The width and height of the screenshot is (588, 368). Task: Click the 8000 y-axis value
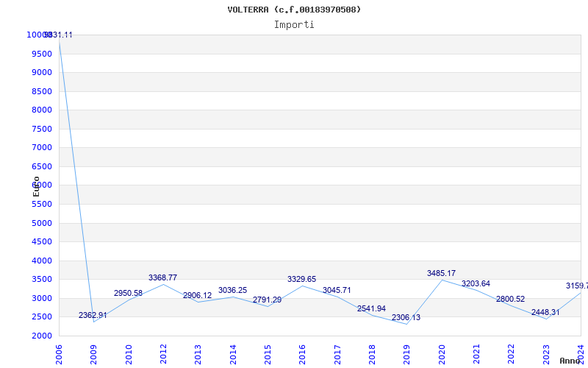click(x=42, y=110)
